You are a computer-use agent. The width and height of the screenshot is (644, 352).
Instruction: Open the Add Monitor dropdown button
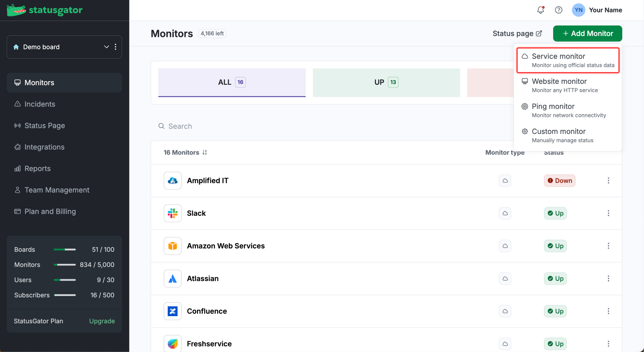(x=587, y=34)
